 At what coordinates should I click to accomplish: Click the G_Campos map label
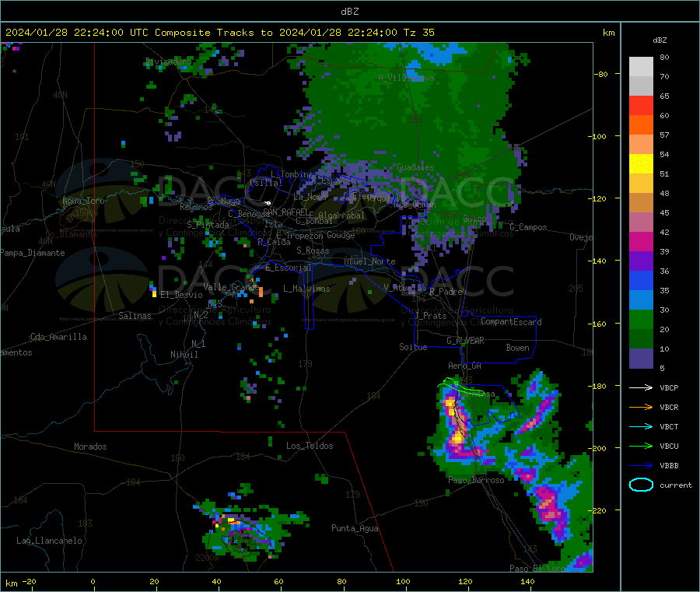(x=529, y=227)
